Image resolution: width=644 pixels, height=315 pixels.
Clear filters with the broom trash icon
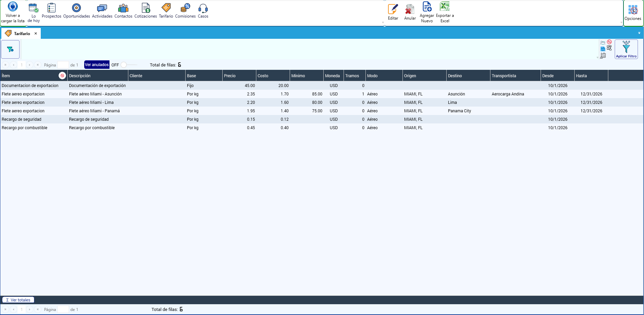(603, 55)
